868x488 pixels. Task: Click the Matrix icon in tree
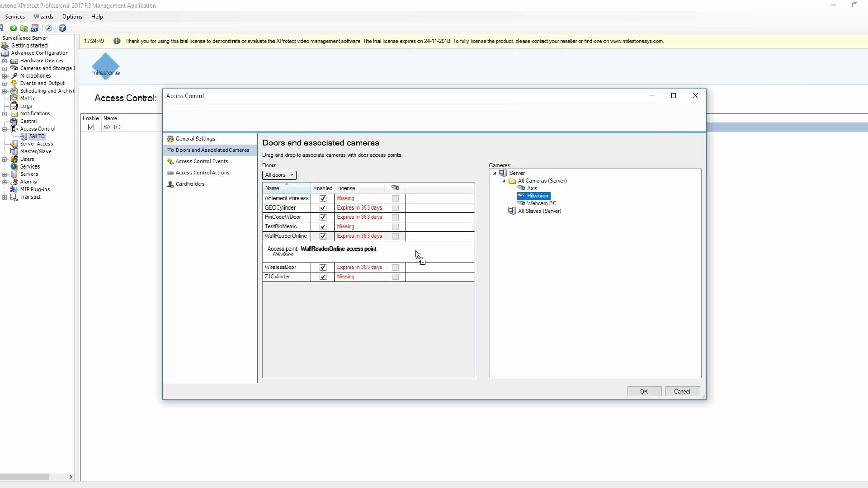point(14,99)
